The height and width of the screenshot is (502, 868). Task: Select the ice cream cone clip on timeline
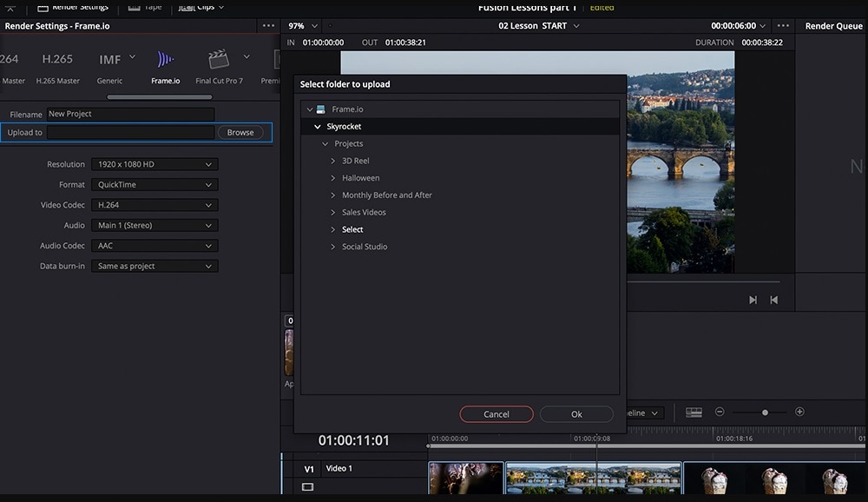pos(775,479)
